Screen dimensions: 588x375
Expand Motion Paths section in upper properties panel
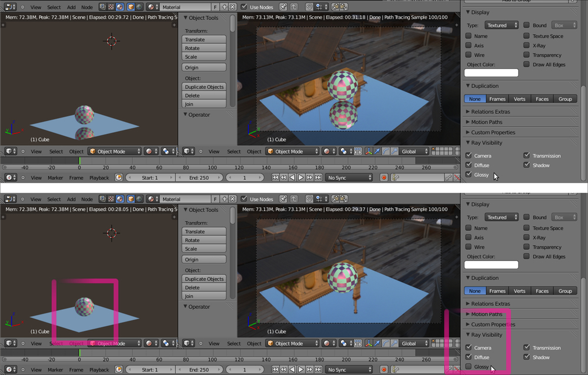487,122
